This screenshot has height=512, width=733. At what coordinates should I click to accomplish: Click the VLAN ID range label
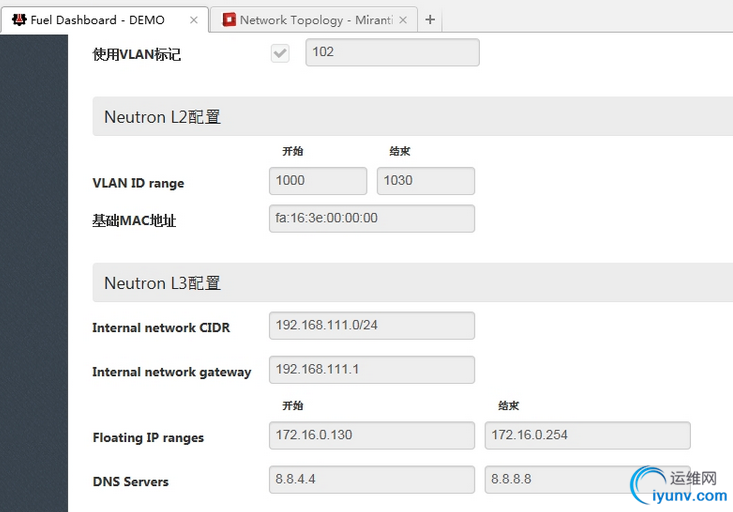click(138, 183)
